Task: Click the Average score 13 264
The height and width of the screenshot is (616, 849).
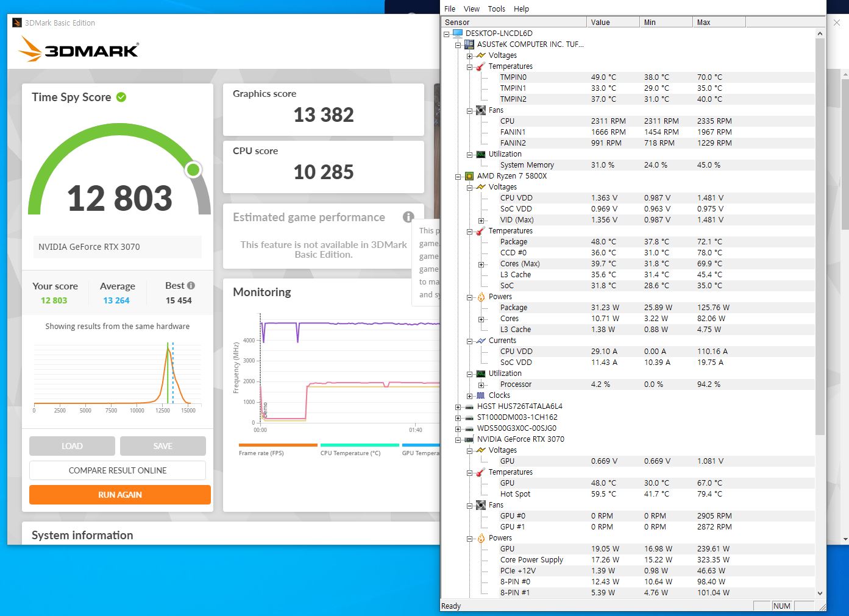Action: point(116,300)
